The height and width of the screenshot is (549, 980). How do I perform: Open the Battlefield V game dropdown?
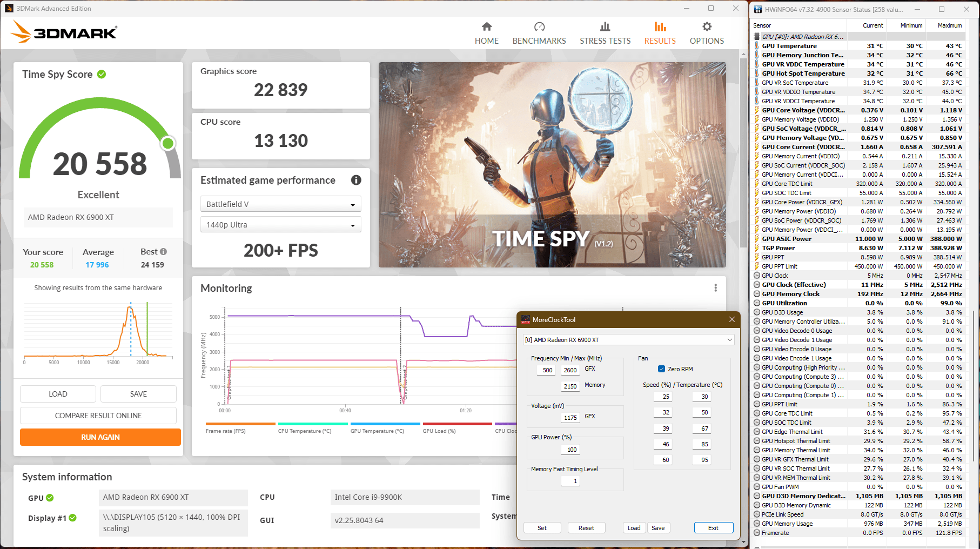click(x=281, y=204)
